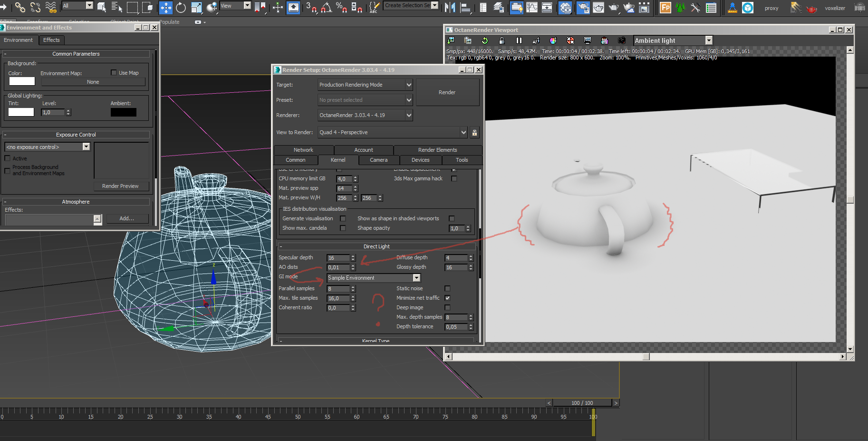Image resolution: width=868 pixels, height=441 pixels.
Task: Select the Rotate transform tool
Action: [x=181, y=7]
